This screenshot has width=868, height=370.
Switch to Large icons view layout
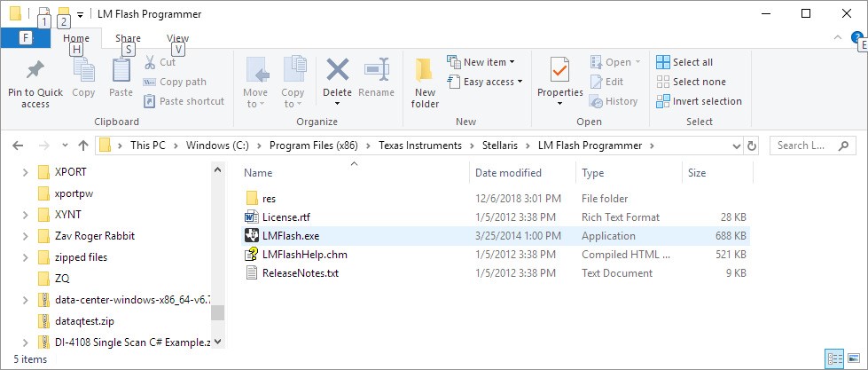click(854, 358)
